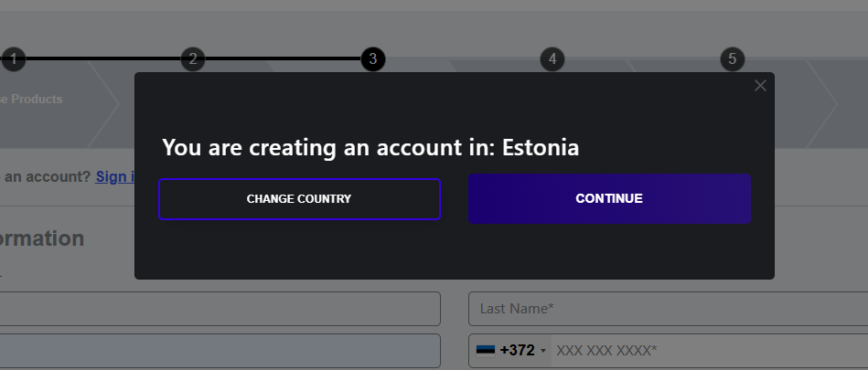Viewport: 868px width, 370px height.
Task: Focus the highlighted field left of phone
Action: [x=220, y=351]
